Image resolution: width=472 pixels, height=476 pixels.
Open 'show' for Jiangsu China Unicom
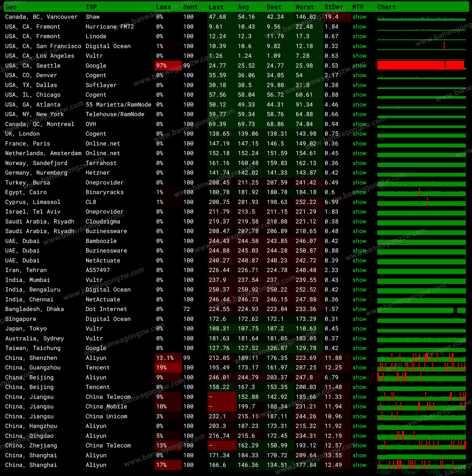359,417
